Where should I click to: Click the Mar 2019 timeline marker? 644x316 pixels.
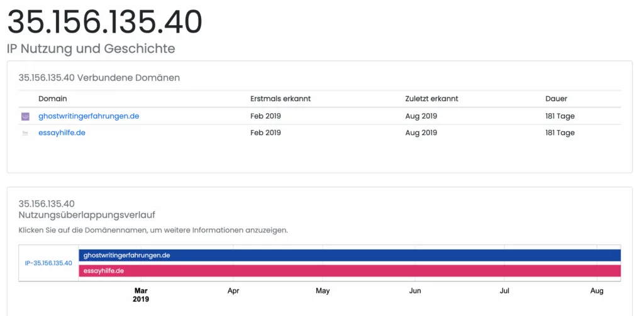pyautogui.click(x=142, y=295)
